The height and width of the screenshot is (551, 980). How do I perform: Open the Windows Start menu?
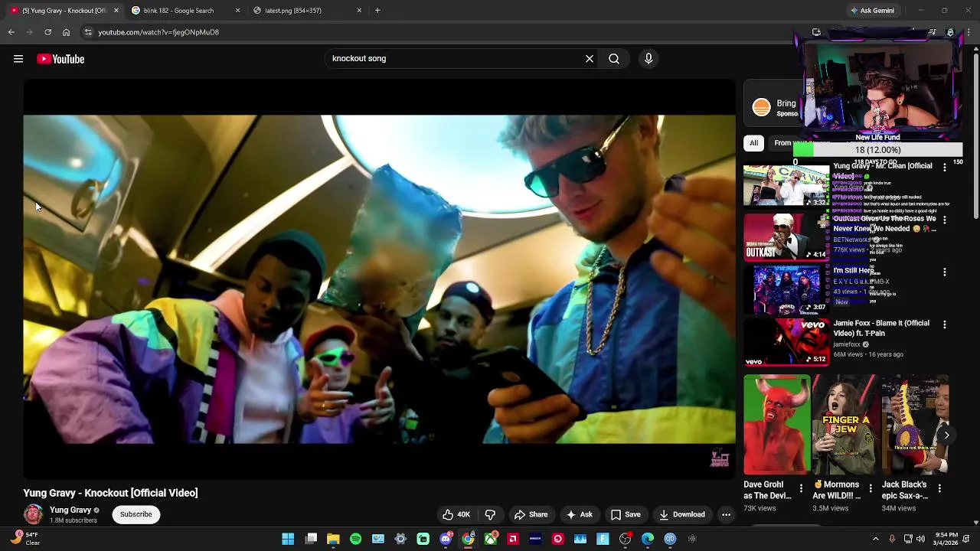click(288, 539)
